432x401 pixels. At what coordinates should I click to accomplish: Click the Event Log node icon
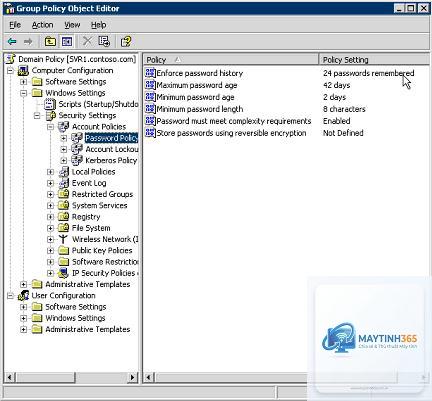pyautogui.click(x=63, y=183)
